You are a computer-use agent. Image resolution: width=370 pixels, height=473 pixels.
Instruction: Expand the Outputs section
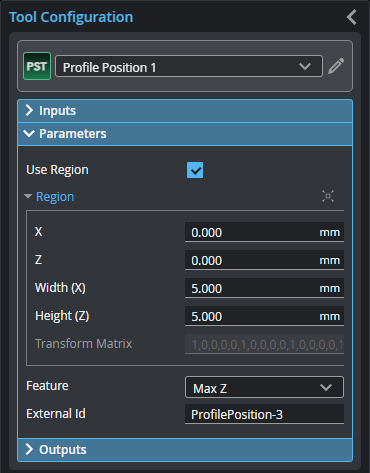(x=185, y=450)
